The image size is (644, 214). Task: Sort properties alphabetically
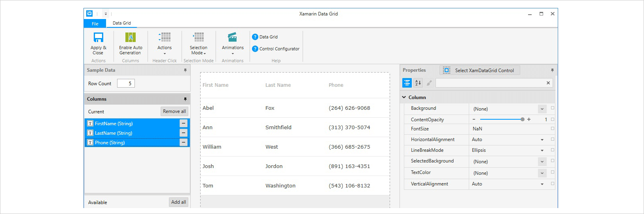point(418,83)
